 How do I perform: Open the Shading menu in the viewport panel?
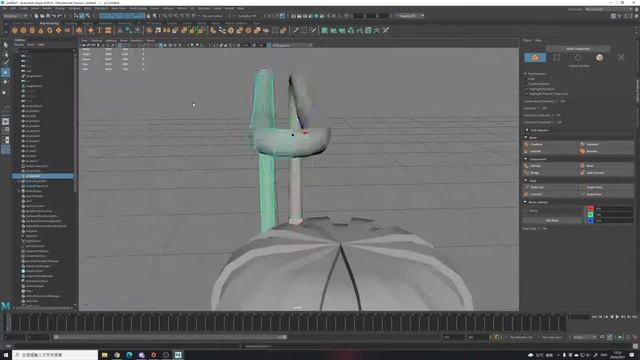(x=96, y=40)
